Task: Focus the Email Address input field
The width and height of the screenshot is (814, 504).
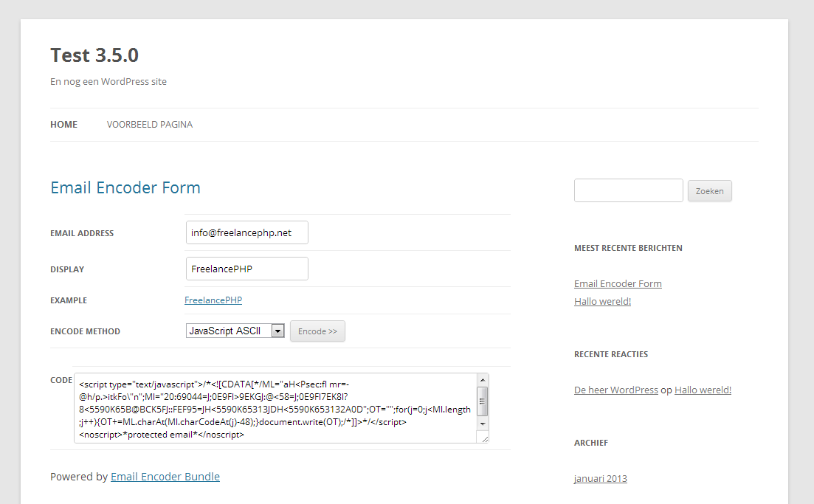Action: click(x=247, y=232)
